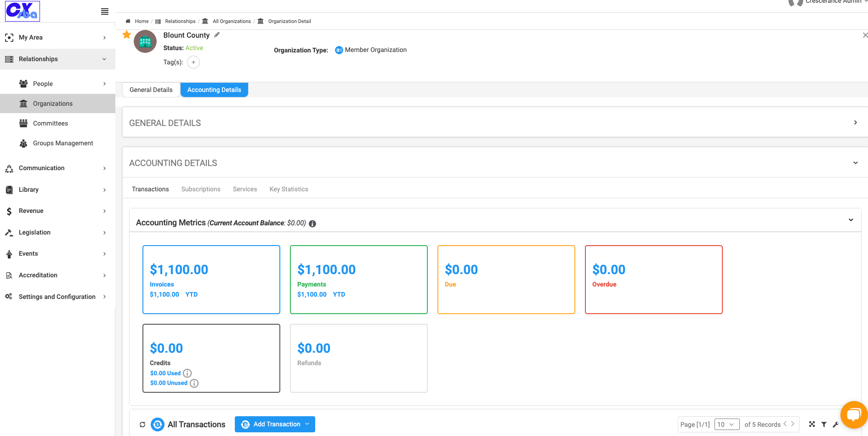Viewport: 868px width, 436px height.
Task: Toggle the favorite star for Blount County
Action: click(127, 34)
